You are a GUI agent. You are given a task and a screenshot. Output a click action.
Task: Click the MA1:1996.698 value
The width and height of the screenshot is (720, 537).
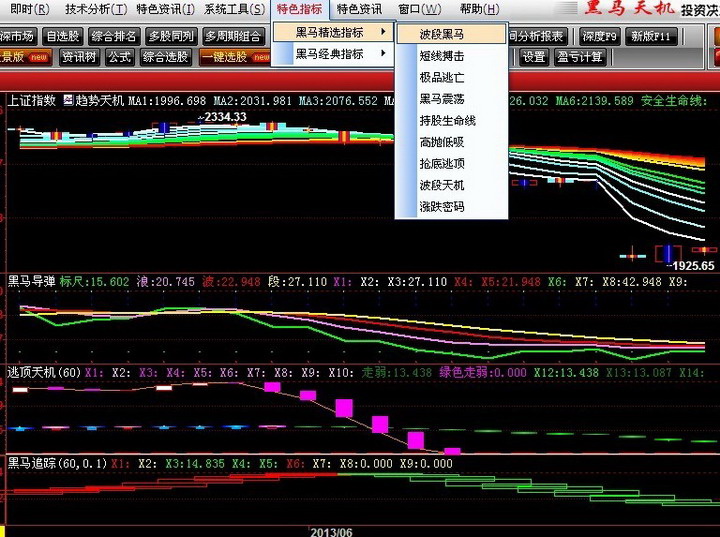167,101
